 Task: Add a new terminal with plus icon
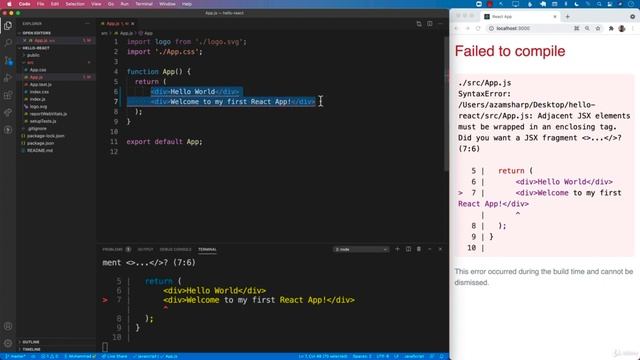tap(397, 249)
